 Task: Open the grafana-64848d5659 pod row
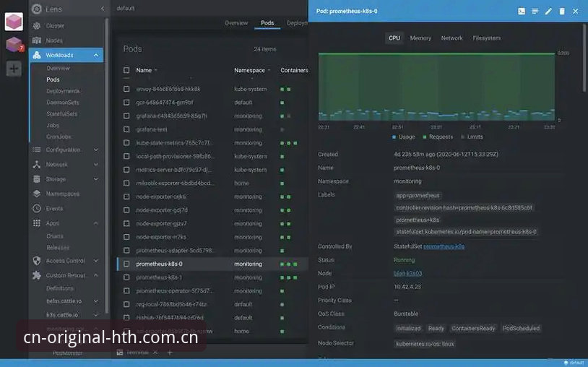213,116
